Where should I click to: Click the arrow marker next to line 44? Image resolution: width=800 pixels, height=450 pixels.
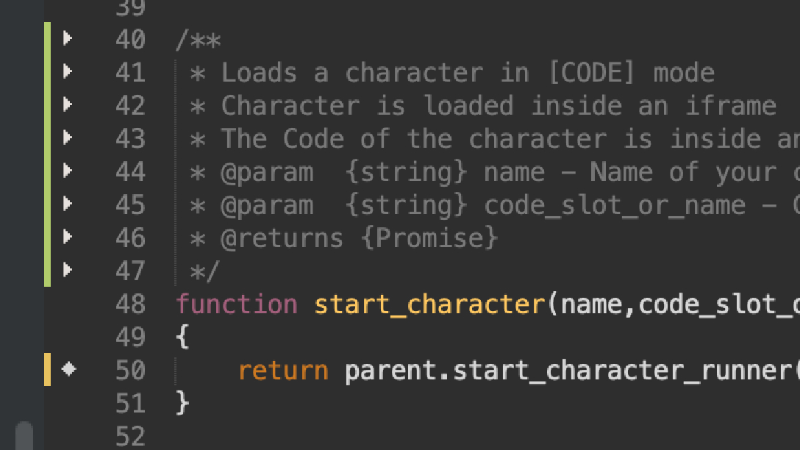tap(68, 171)
